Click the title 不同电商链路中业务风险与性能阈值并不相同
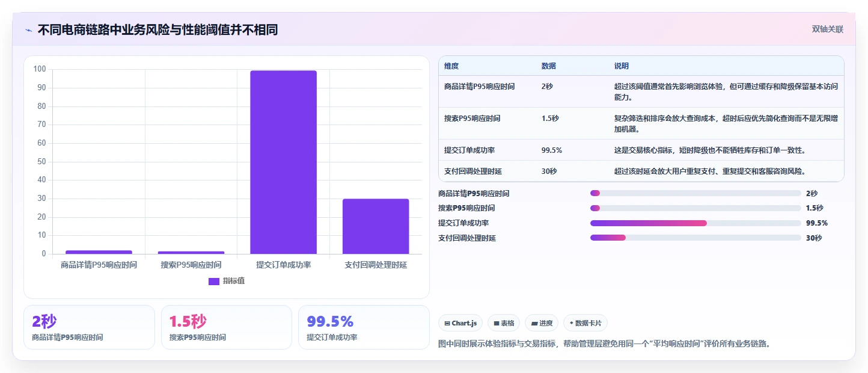Viewport: 868px width, 373px height. tap(157, 30)
